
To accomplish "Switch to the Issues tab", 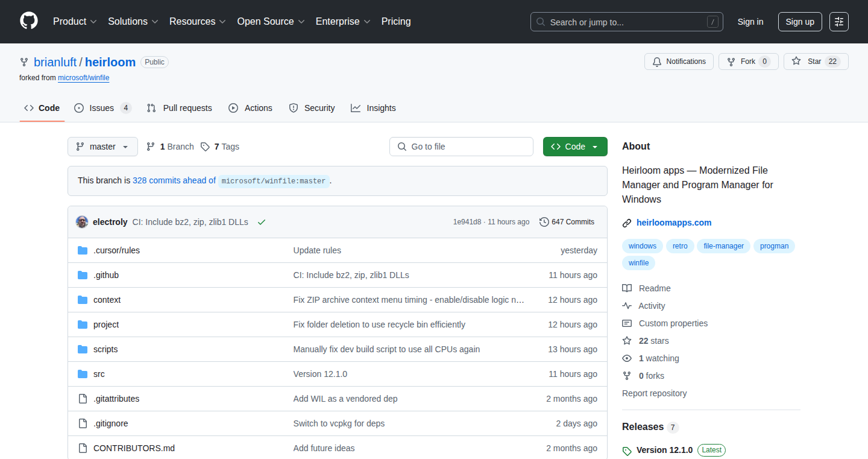I will 102,108.
